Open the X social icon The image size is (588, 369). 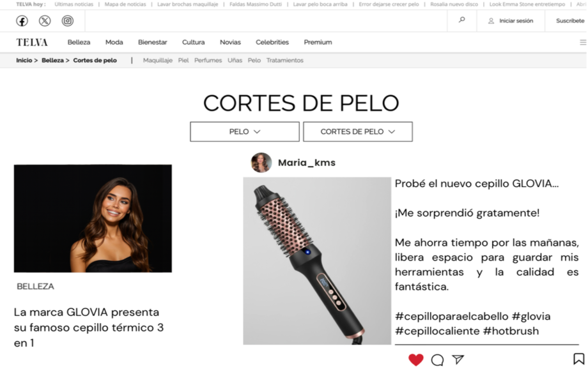[45, 21]
